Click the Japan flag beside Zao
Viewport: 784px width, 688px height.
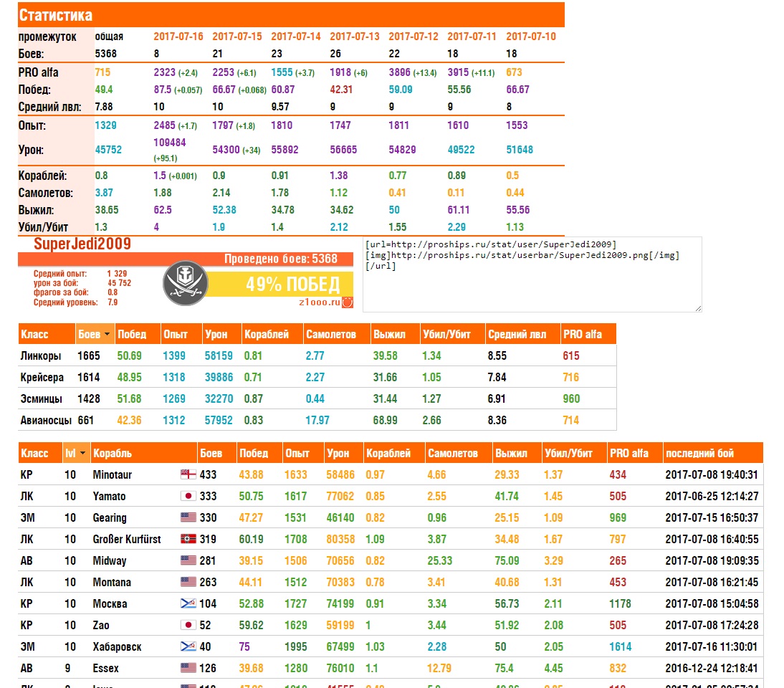click(x=188, y=625)
